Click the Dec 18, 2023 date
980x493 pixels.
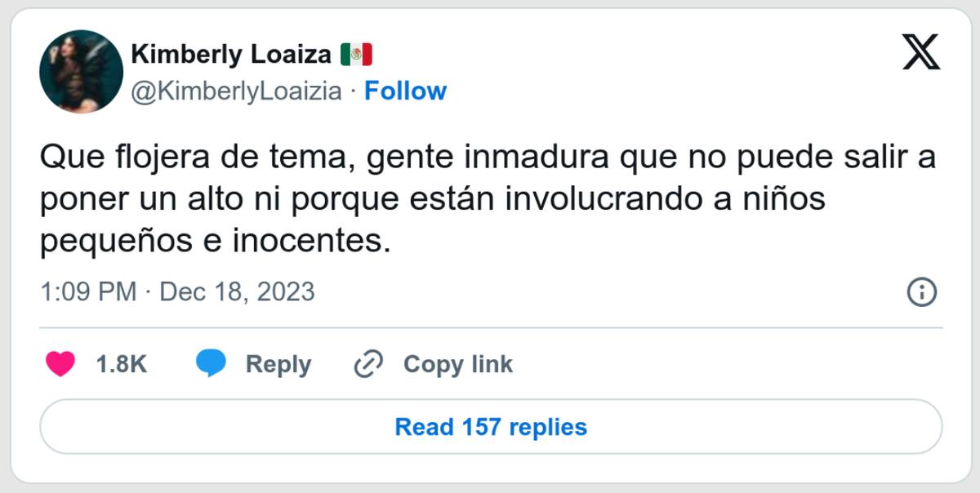pos(237,292)
